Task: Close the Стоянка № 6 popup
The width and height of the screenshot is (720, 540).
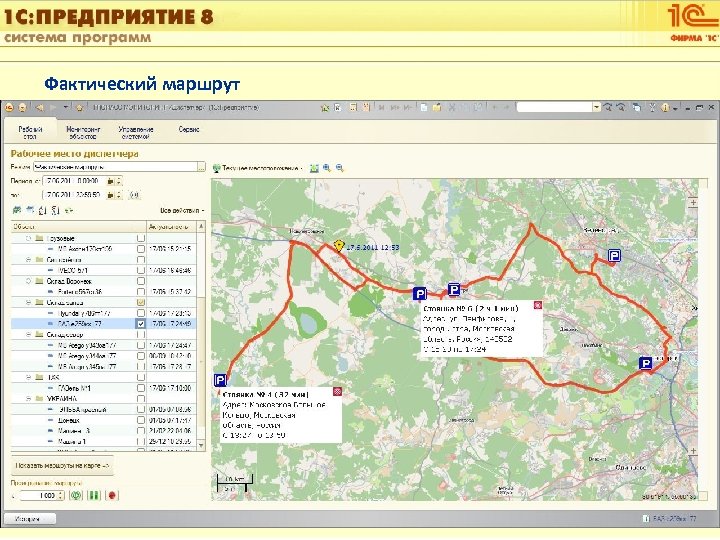Action: [x=538, y=305]
